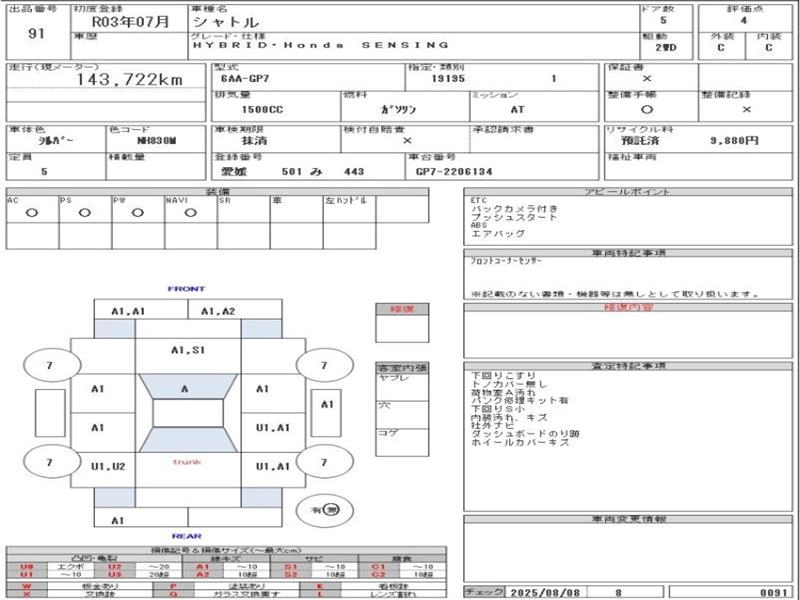Click the first registration date R03年07月
Image resolution: width=800 pixels, height=600 pixels.
pos(130,21)
